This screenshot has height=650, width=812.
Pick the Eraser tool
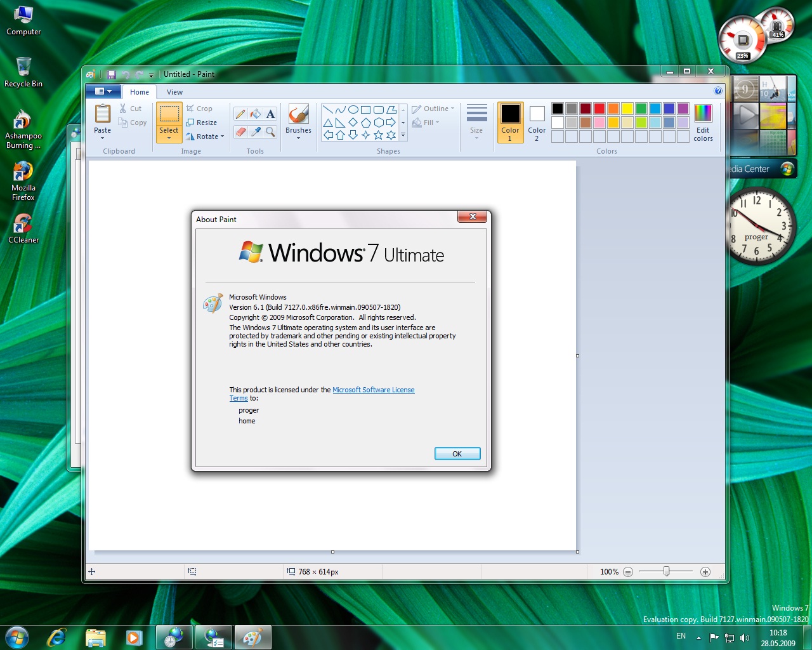pyautogui.click(x=240, y=132)
